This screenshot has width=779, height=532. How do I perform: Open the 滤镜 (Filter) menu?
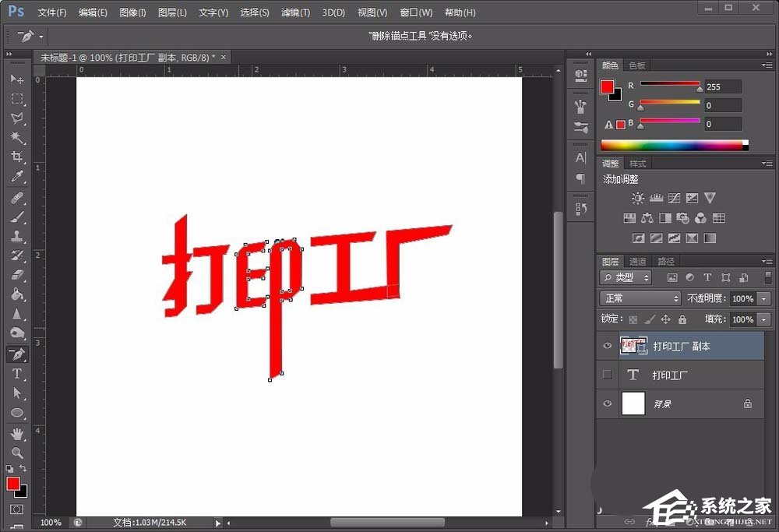pyautogui.click(x=294, y=12)
